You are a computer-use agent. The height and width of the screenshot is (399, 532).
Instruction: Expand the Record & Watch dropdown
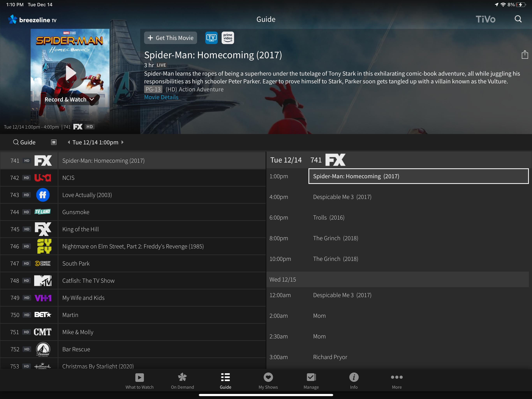point(70,100)
